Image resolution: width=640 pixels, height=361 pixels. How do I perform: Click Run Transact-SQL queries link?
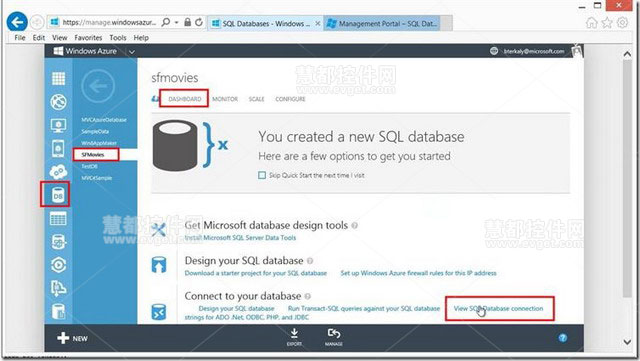364,308
